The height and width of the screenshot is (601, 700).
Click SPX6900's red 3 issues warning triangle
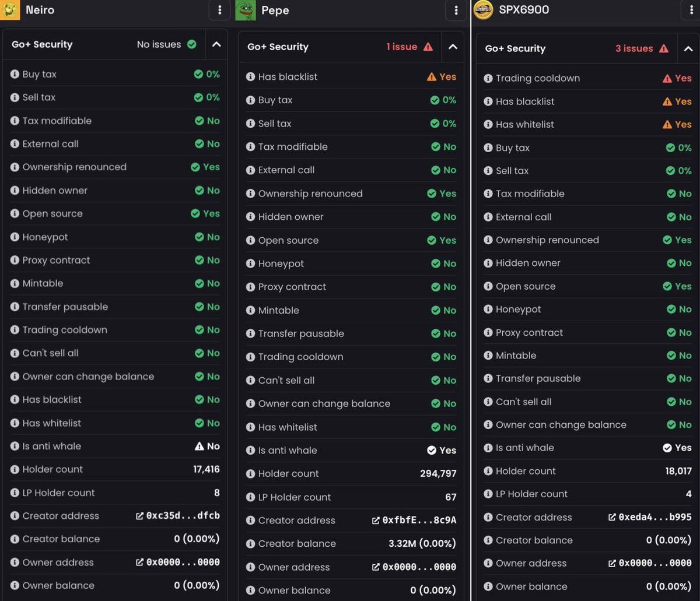point(664,48)
